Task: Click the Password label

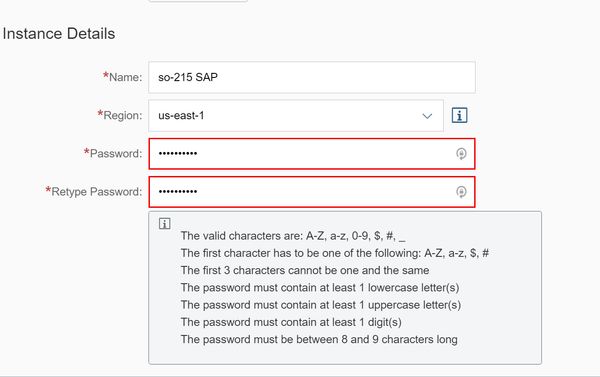Action: pyautogui.click(x=113, y=153)
